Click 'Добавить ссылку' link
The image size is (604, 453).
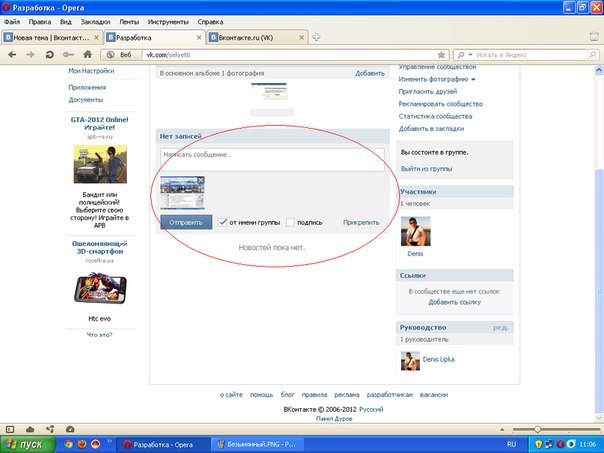tap(455, 302)
